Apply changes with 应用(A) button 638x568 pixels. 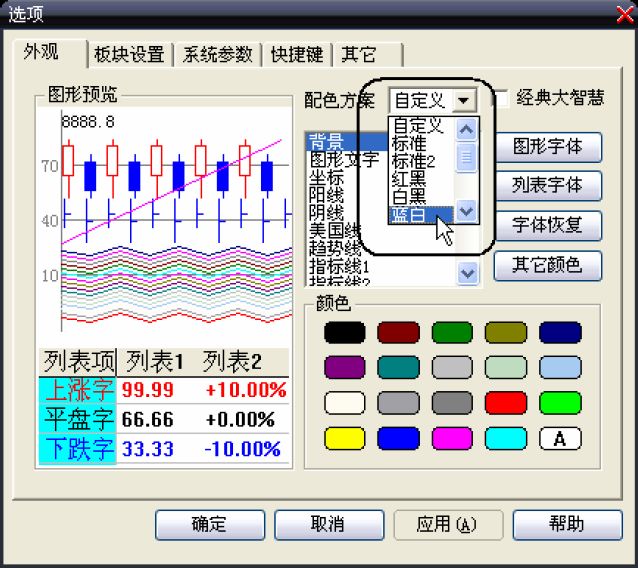[x=448, y=525]
